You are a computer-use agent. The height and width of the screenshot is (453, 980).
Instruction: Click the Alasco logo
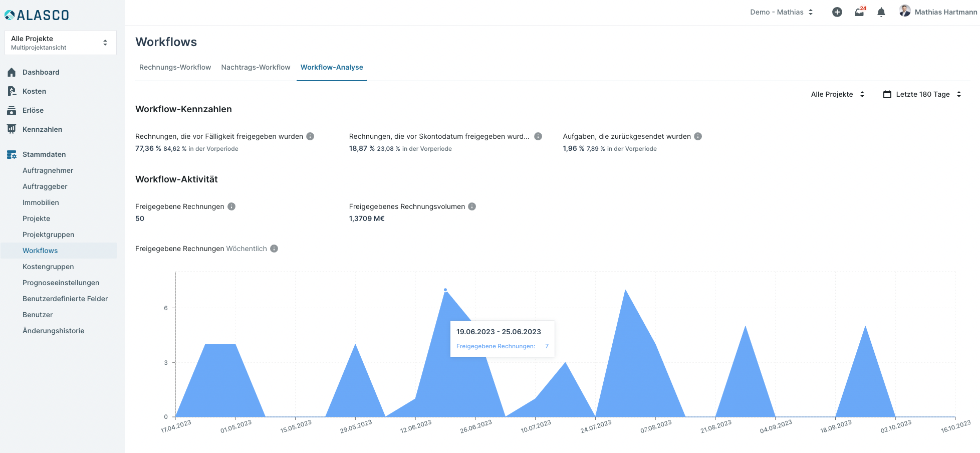37,15
